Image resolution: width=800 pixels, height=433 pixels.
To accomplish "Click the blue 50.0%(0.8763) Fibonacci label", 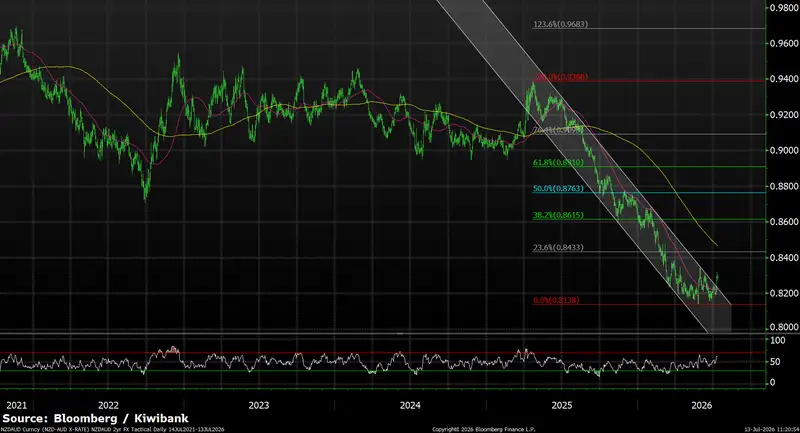I will coord(558,189).
